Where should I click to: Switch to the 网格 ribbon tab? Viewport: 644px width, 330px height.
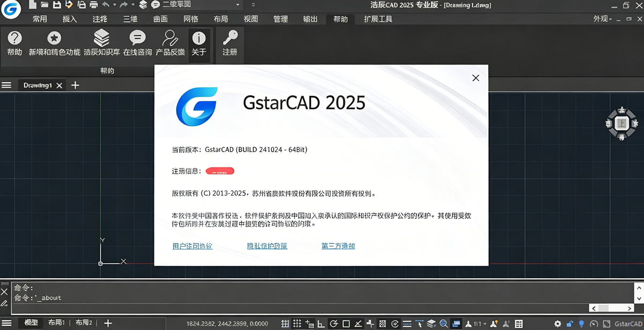pyautogui.click(x=191, y=19)
